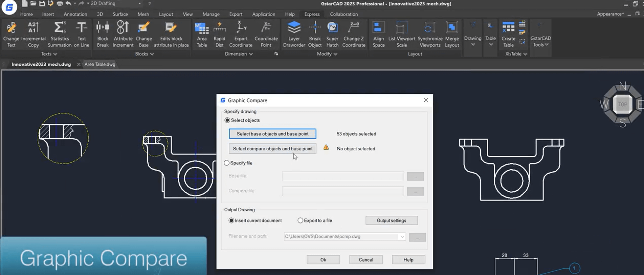The height and width of the screenshot is (275, 644).
Task: Open the Filename and path combo box
Action: tap(345, 236)
